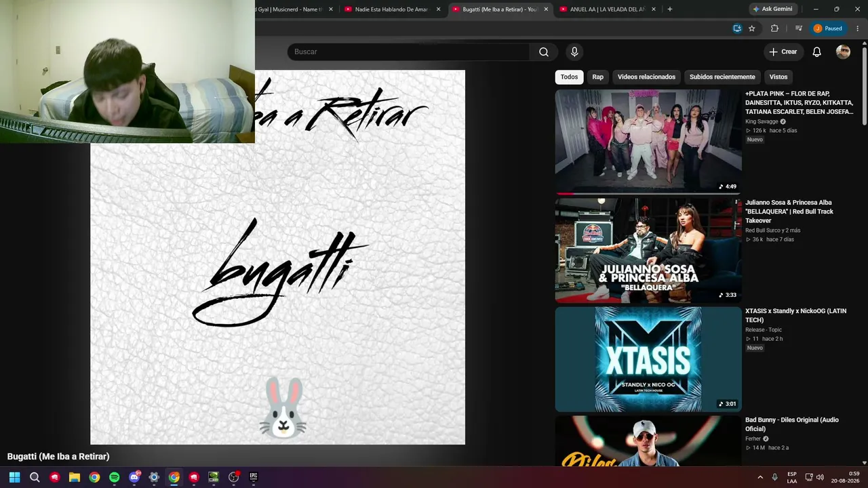Click the Bugatti (Me Iba a Retirar) title text
This screenshot has height=488, width=868.
(x=58, y=457)
